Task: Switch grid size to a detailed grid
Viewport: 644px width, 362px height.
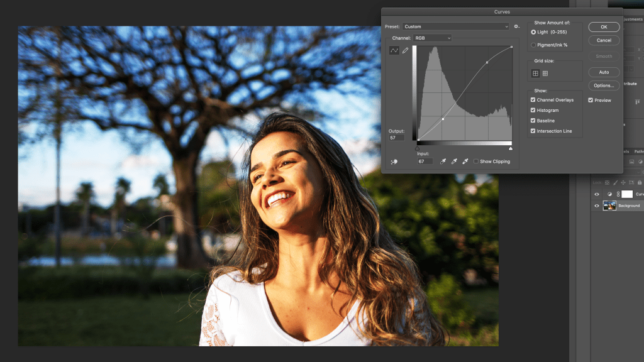Action: (545, 74)
